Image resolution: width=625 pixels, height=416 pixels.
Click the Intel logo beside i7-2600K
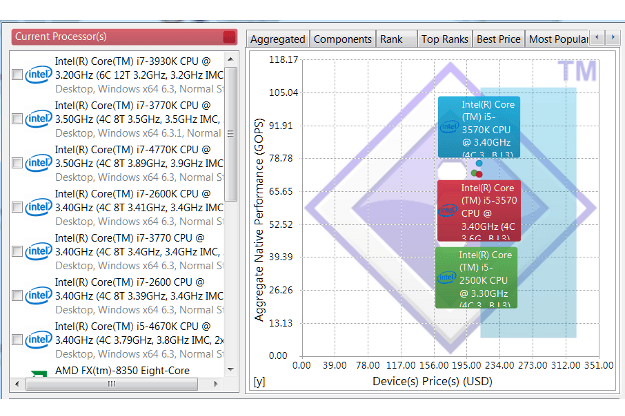click(38, 207)
